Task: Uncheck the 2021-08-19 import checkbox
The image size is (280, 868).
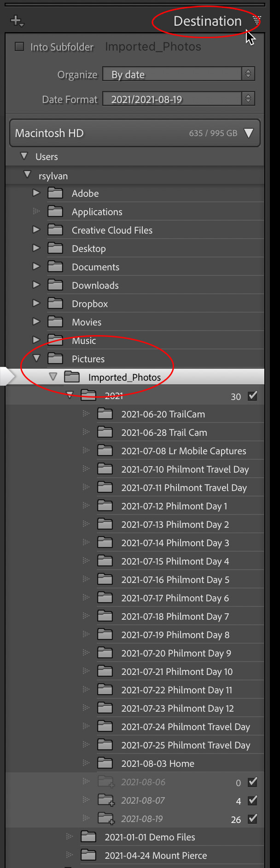Action: tap(252, 819)
